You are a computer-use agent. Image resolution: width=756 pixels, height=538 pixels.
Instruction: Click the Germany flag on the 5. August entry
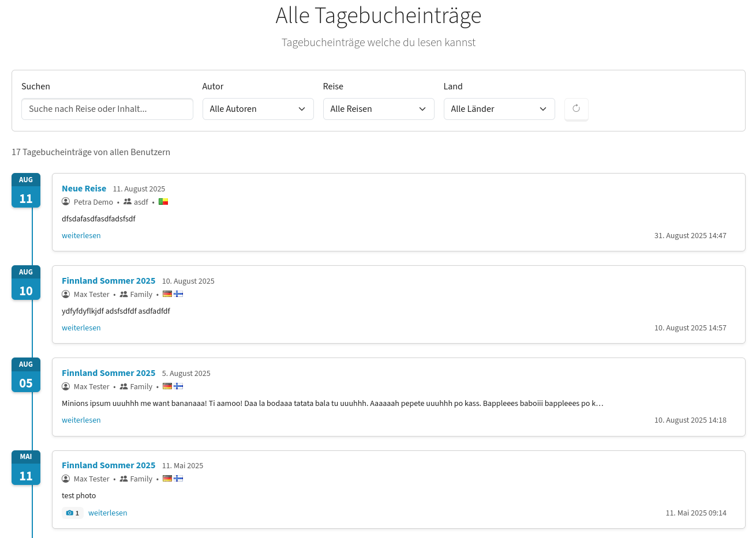click(x=167, y=386)
